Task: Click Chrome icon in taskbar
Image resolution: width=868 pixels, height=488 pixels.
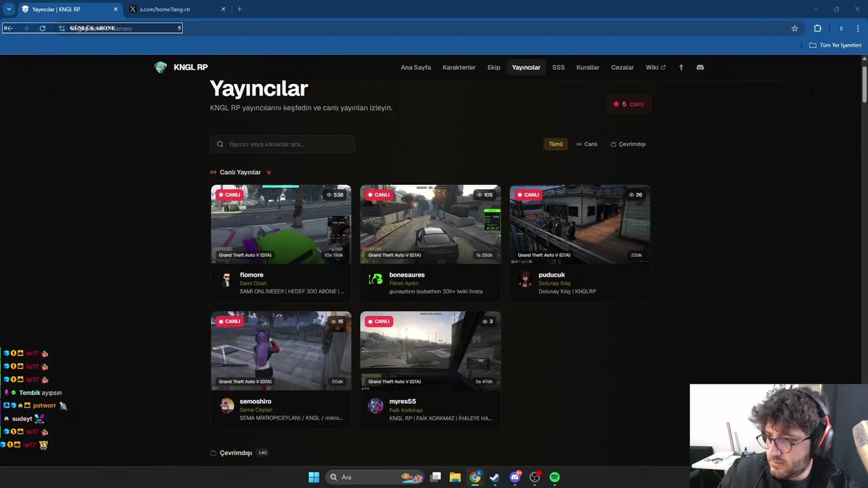Action: 475,477
